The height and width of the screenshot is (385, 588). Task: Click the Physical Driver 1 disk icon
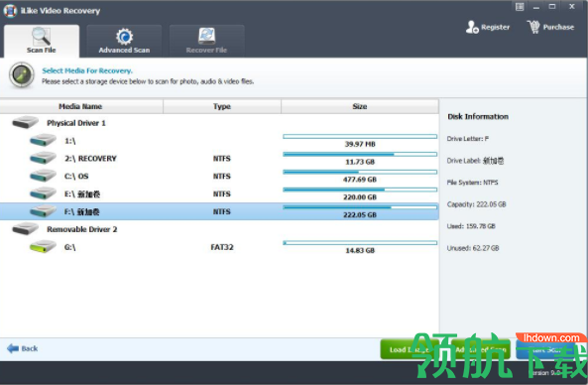25,123
